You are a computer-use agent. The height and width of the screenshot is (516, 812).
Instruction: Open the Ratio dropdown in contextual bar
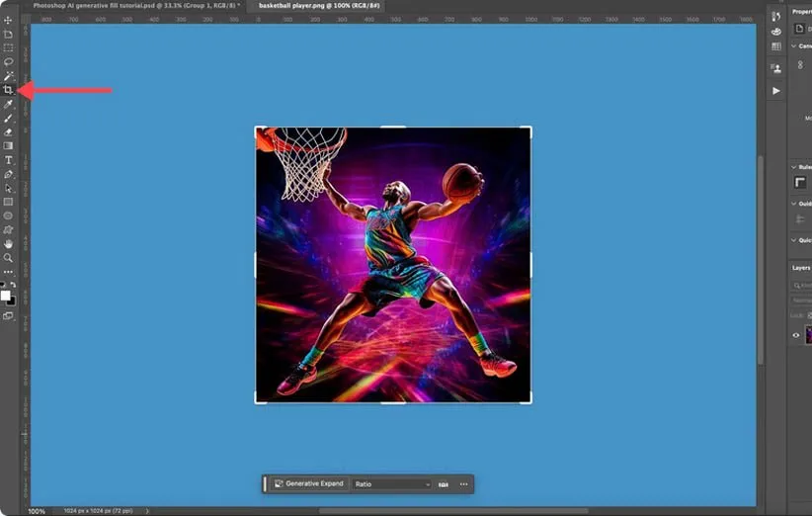coord(392,484)
